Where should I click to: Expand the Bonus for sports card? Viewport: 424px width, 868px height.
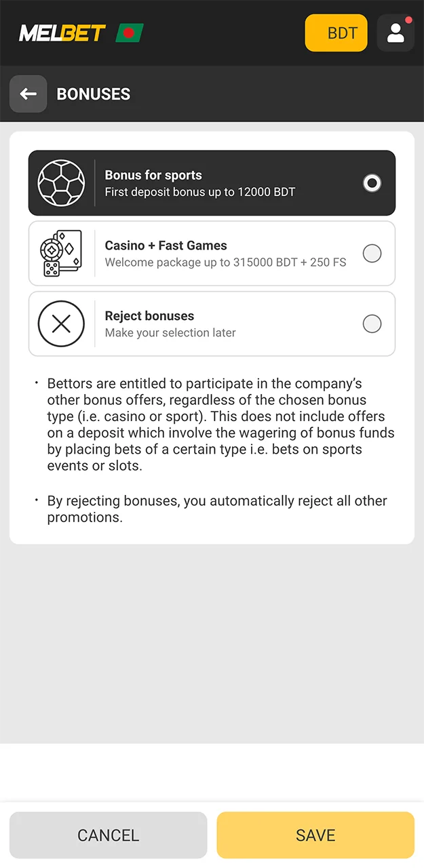click(212, 183)
